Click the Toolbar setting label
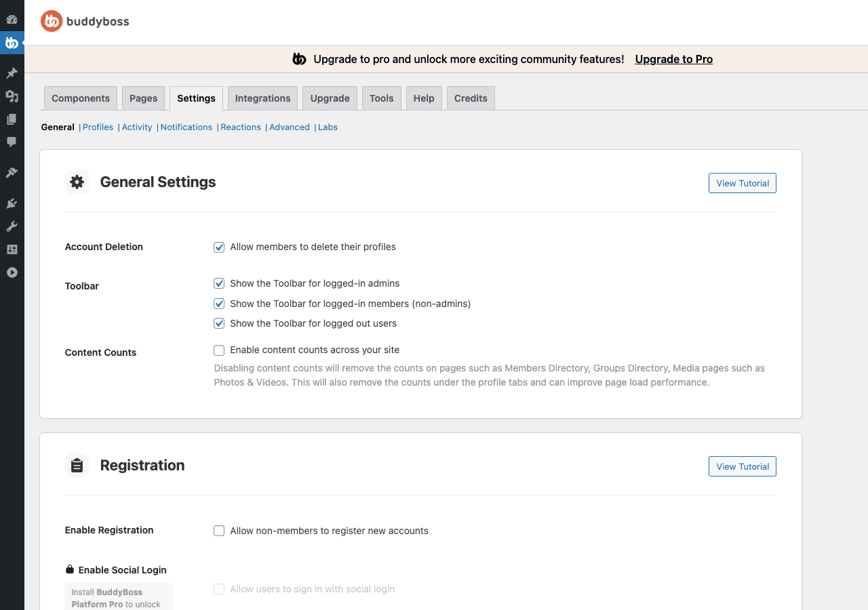Image resolution: width=868 pixels, height=610 pixels. [82, 286]
